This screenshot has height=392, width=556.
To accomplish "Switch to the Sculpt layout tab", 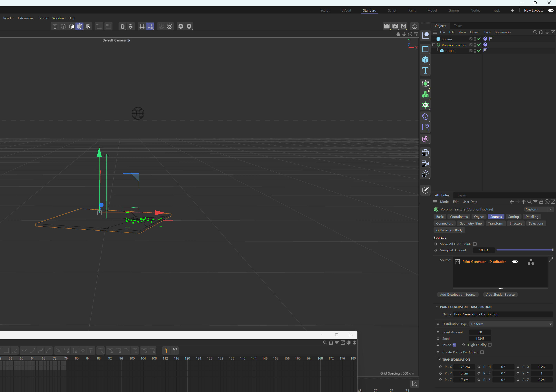I will (x=325, y=10).
